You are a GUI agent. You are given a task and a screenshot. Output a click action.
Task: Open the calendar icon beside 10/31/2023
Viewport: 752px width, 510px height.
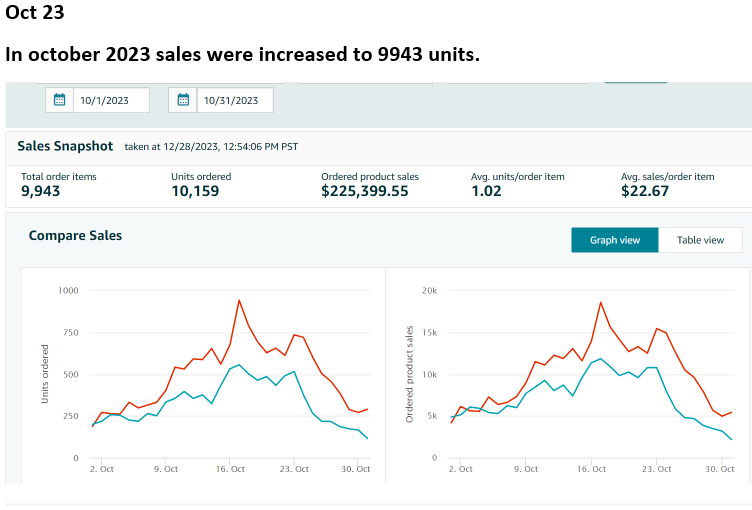click(x=183, y=100)
